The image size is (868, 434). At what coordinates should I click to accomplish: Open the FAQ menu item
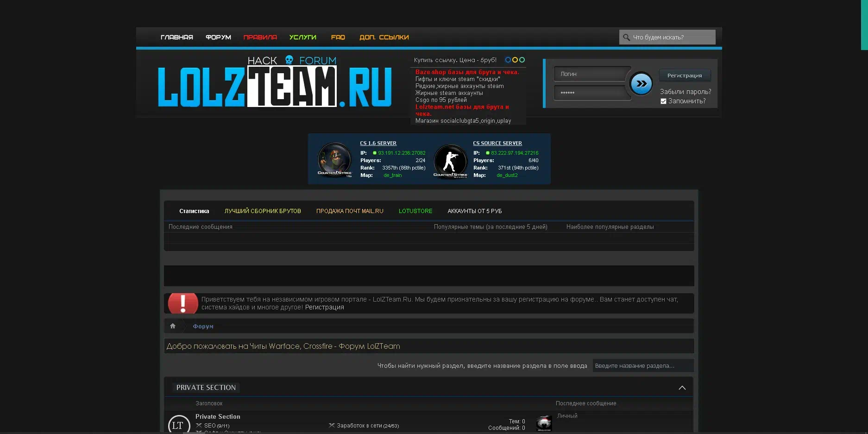(338, 37)
